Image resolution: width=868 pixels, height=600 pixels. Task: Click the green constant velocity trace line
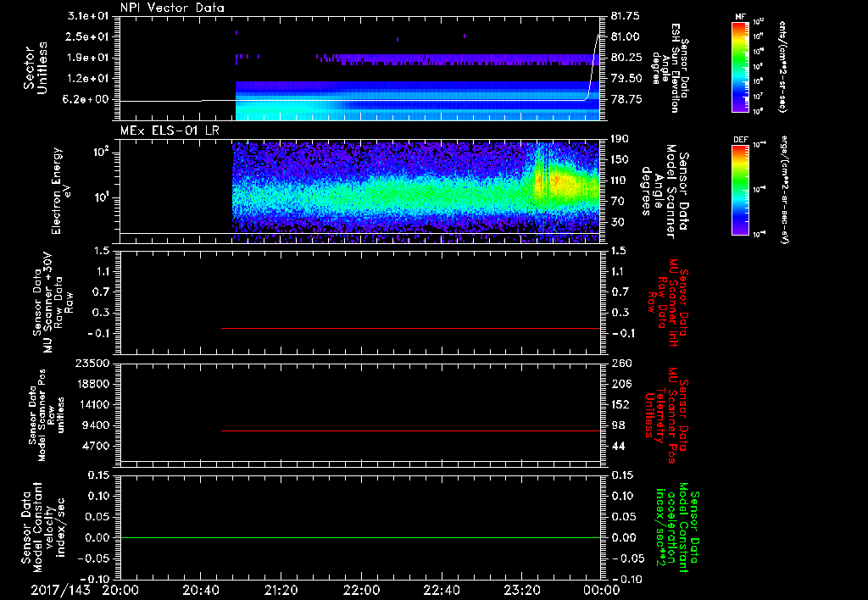tap(360, 537)
